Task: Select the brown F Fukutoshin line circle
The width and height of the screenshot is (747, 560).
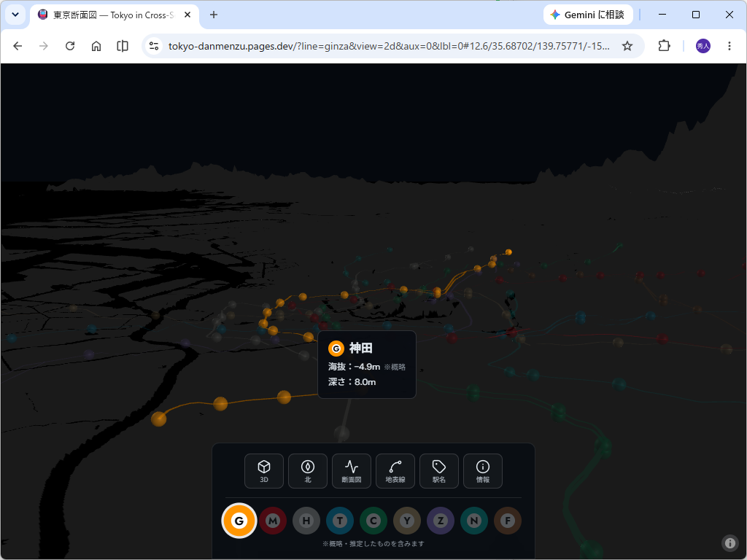Action: pos(508,521)
